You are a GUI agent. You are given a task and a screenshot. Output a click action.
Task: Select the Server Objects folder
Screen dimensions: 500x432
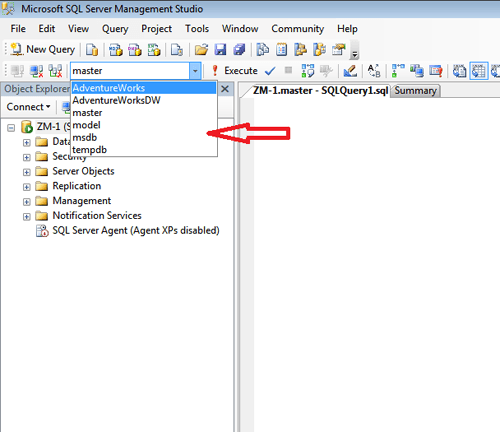pos(83,171)
